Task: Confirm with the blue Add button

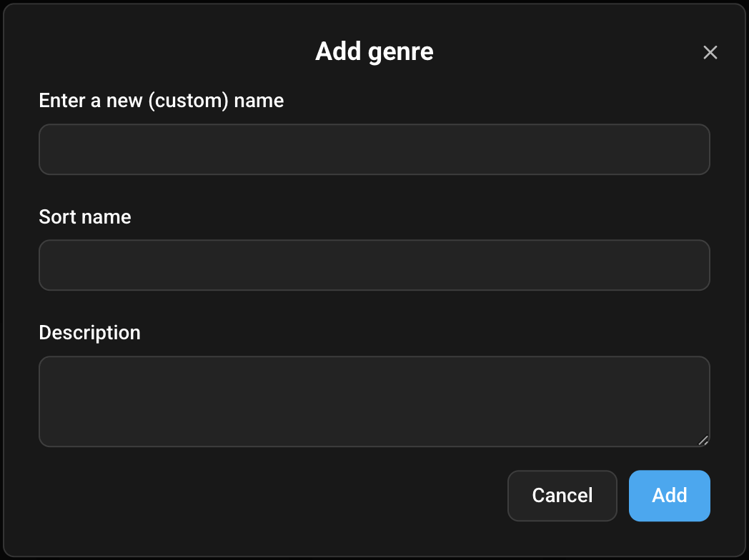Action: click(669, 496)
